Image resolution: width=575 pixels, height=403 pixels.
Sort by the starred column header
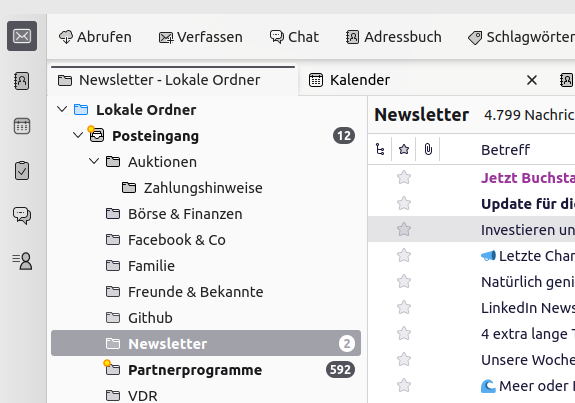(x=404, y=149)
